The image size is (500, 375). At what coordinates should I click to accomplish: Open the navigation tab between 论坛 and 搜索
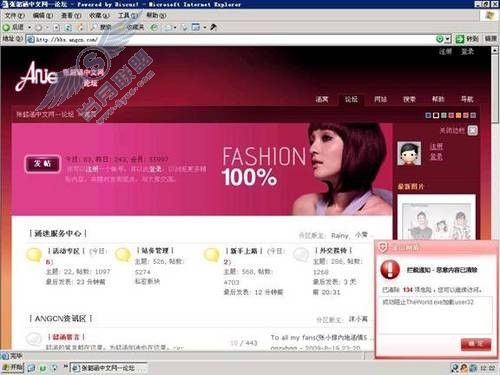[x=380, y=99]
